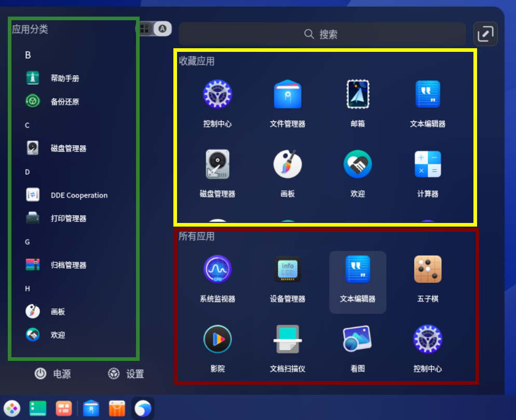Open 文本编辑器 in favorites section
Viewport: 516px width, 420px height.
[x=427, y=104]
